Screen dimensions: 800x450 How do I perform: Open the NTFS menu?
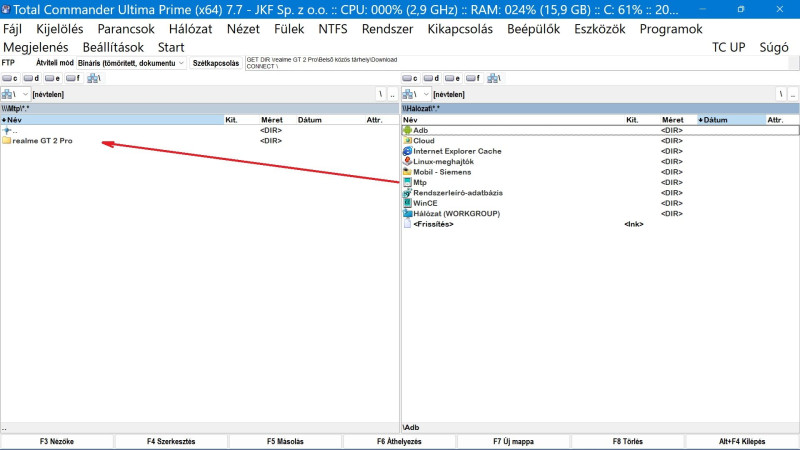pos(333,29)
